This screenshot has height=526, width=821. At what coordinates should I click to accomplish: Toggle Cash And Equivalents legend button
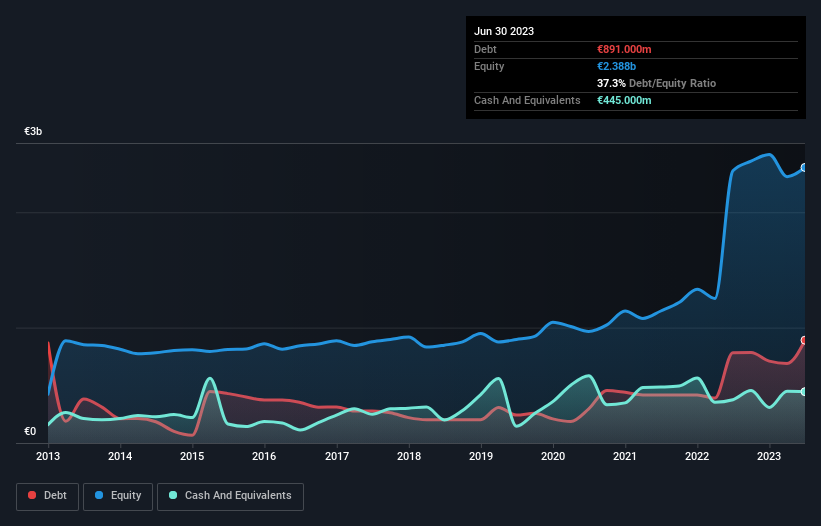pos(230,496)
